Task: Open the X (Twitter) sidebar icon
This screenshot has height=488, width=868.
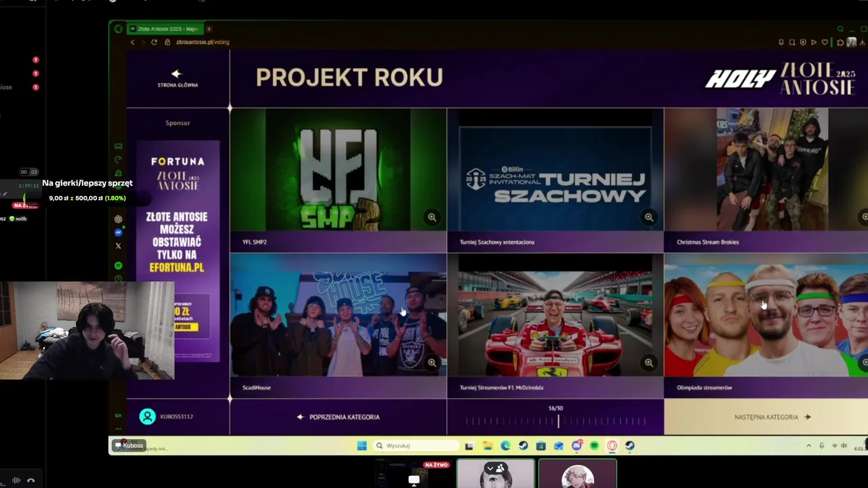Action: click(119, 246)
